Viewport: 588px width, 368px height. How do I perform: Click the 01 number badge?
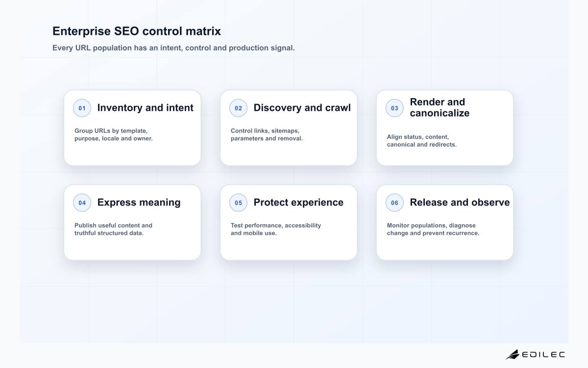point(82,108)
